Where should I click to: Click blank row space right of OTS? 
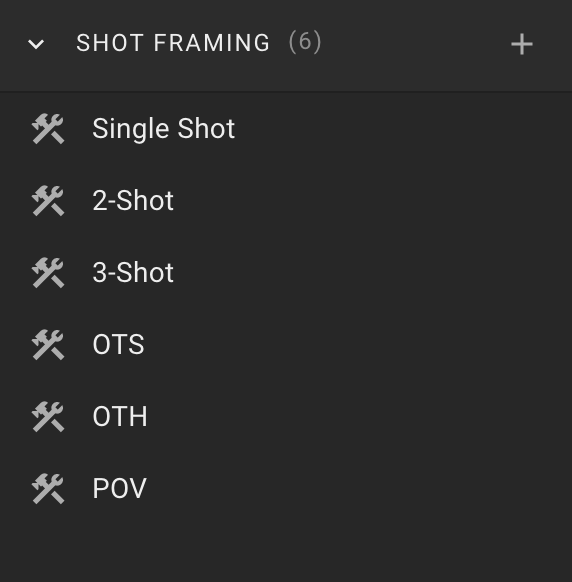[356, 345]
